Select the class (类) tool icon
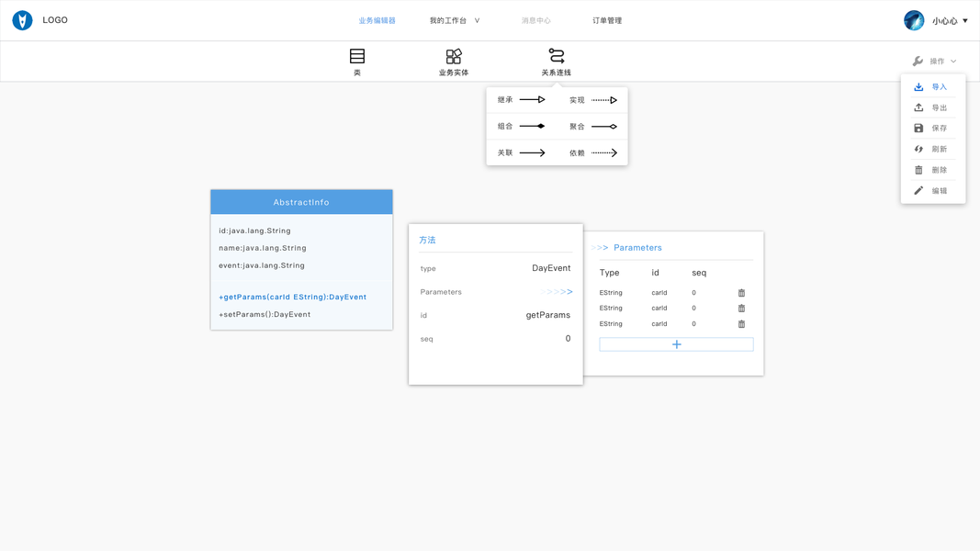 pos(357,56)
